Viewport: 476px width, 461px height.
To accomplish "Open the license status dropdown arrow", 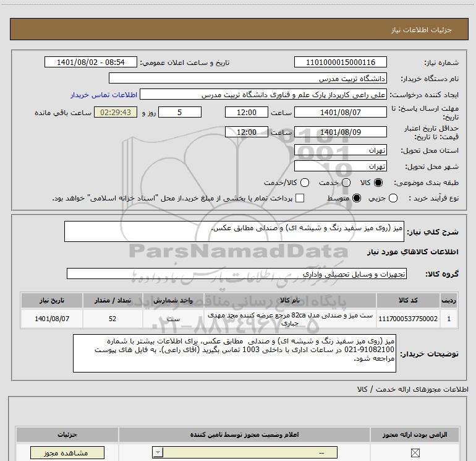I will (x=158, y=452).
